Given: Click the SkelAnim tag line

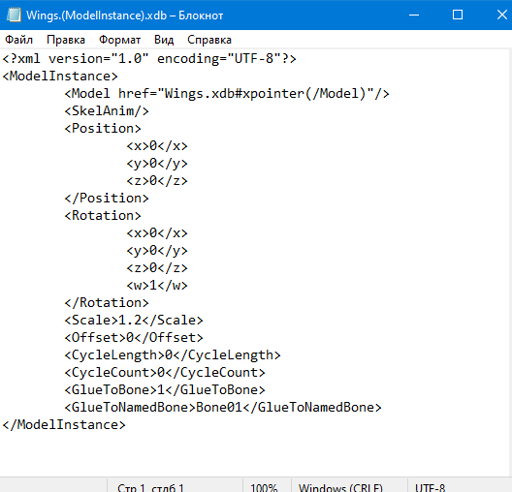Looking at the screenshot, I should (x=107, y=111).
